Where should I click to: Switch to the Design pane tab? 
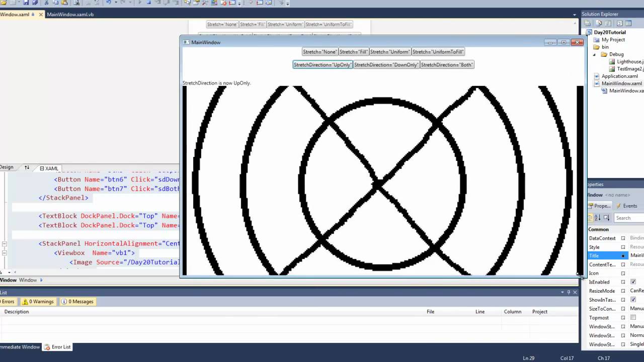point(7,167)
